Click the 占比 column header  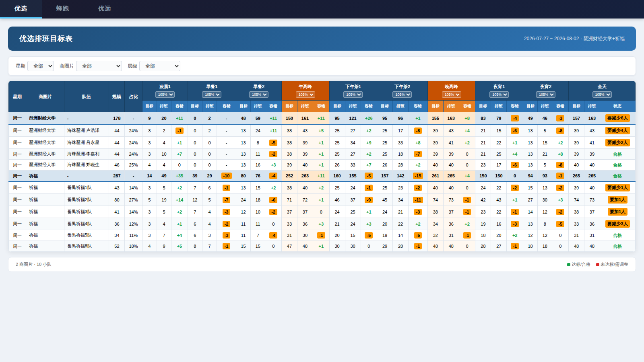coord(134,97)
